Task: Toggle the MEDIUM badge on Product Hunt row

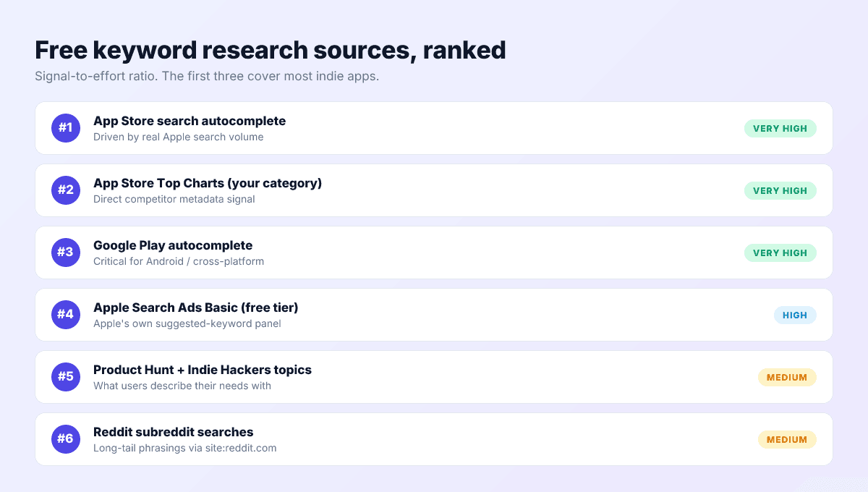Action: (787, 377)
